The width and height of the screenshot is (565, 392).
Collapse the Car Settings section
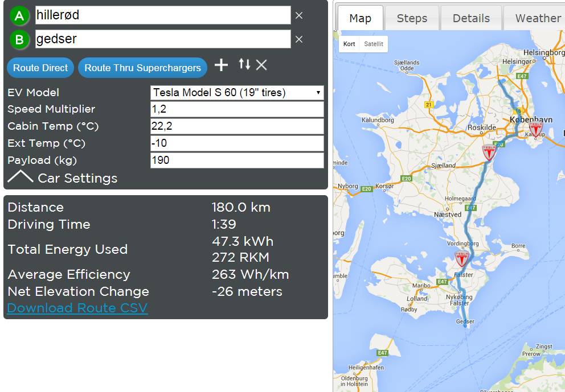pyautogui.click(x=62, y=178)
